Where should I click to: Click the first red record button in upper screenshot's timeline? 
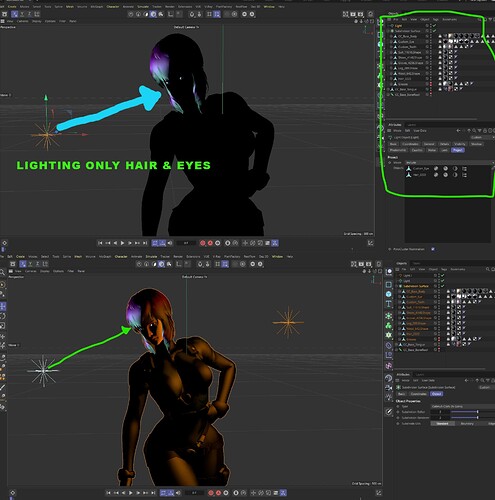click(x=202, y=243)
